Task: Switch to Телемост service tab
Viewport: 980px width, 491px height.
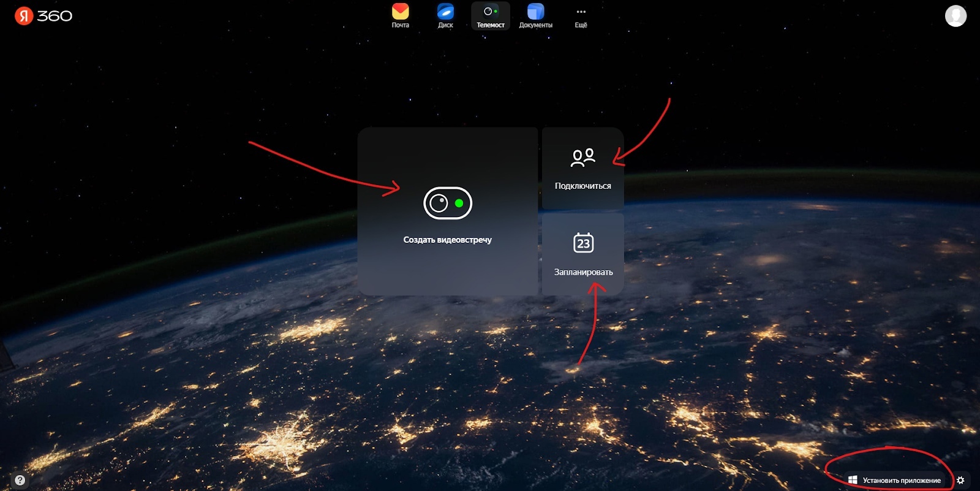Action: coord(491,16)
